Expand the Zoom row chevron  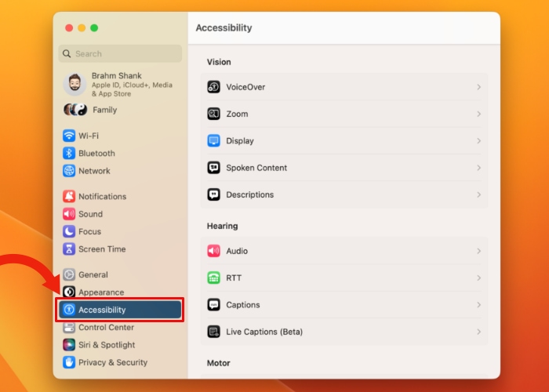point(478,114)
